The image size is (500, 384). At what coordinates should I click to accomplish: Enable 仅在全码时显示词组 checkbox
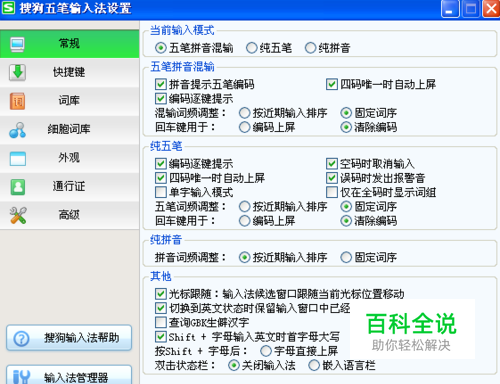click(332, 192)
